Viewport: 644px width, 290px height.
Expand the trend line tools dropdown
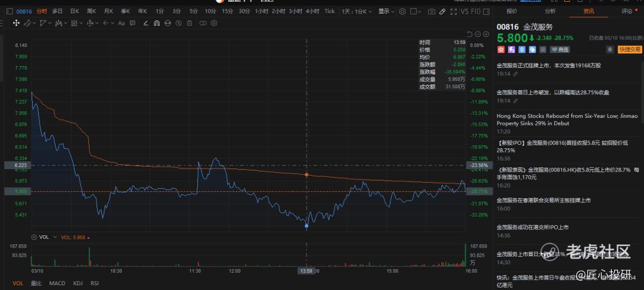click(x=35, y=23)
